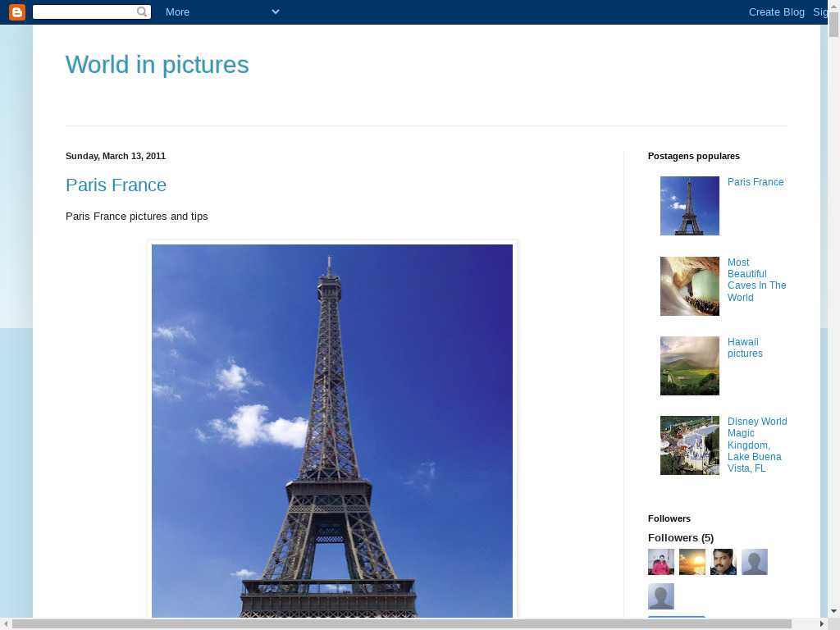Open the Hawaii pictures popular post link
Viewport: 840px width, 630px height.
tap(745, 348)
